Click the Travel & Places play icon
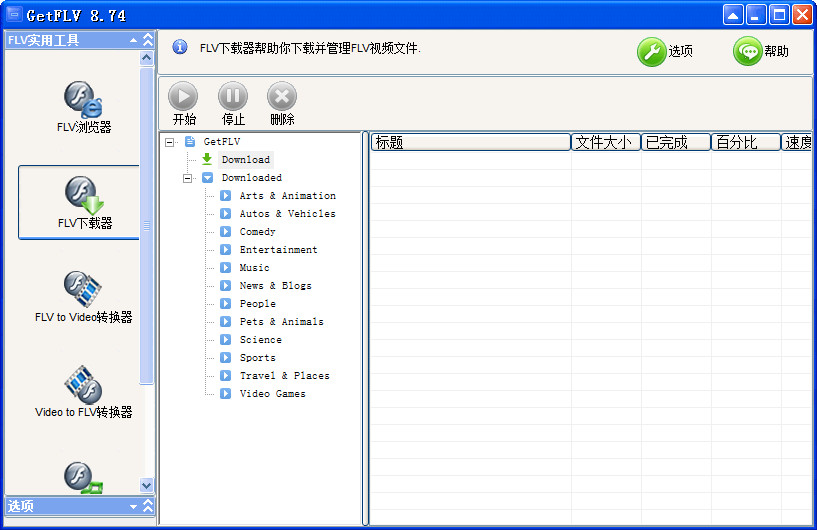 click(x=226, y=375)
